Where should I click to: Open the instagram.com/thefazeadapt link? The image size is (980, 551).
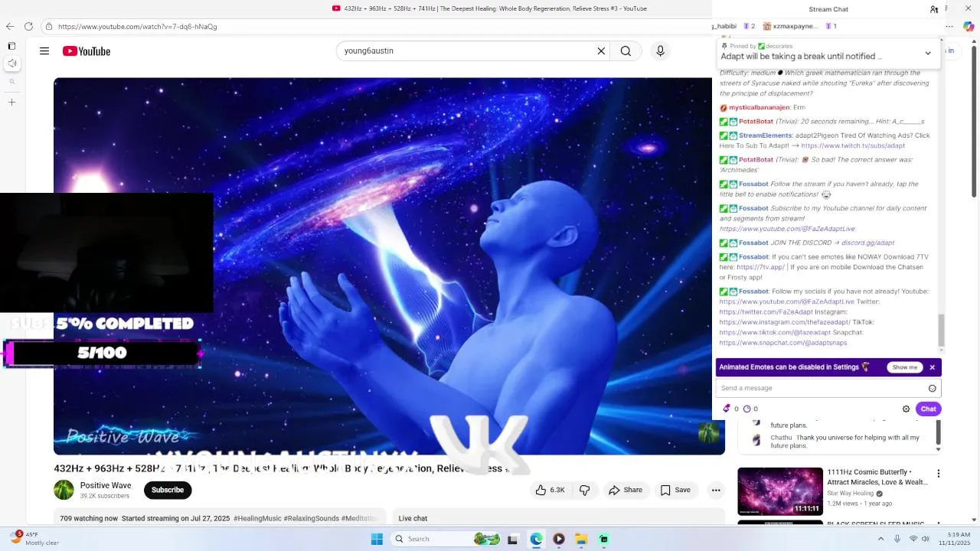[785, 322]
